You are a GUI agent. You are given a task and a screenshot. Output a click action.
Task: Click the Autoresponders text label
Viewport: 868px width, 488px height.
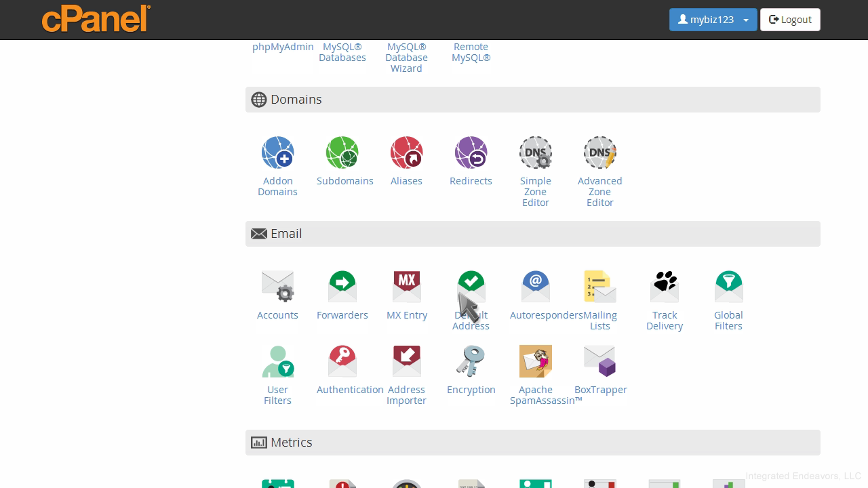click(x=546, y=315)
